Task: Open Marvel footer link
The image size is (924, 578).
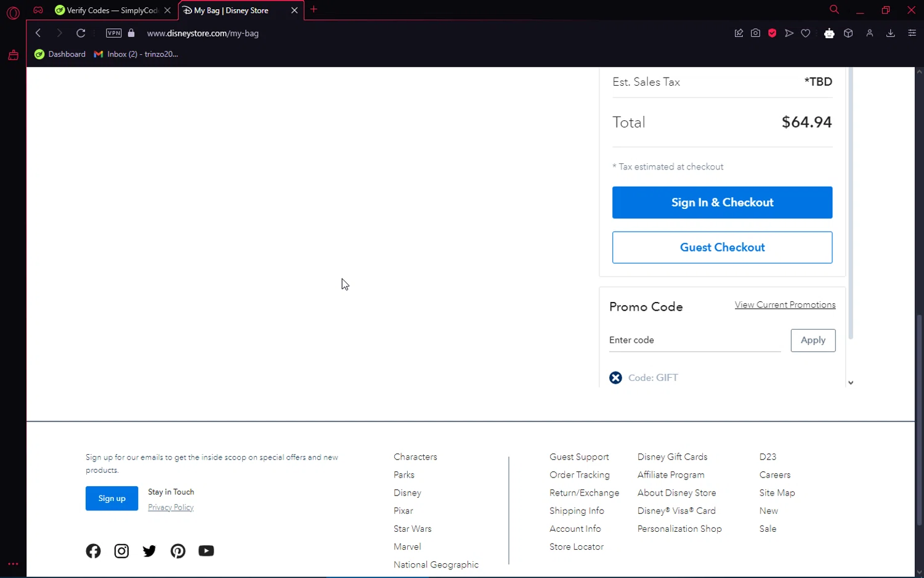Action: [x=407, y=547]
